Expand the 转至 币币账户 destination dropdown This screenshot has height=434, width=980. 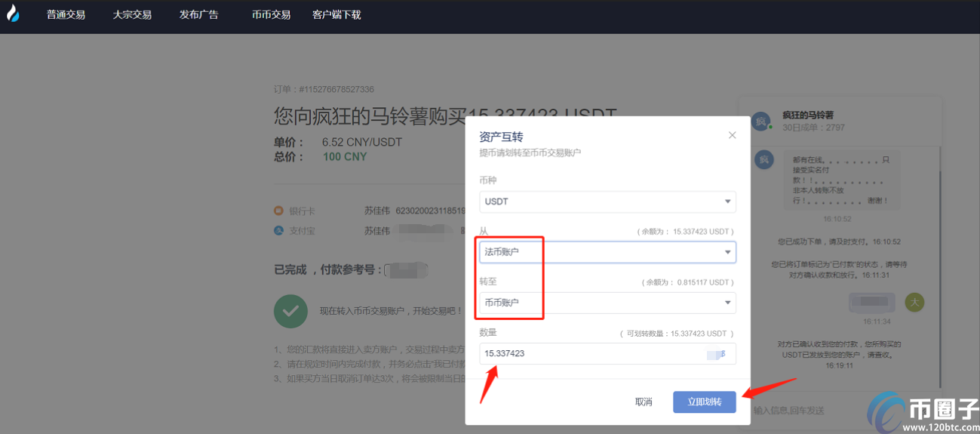pyautogui.click(x=607, y=303)
